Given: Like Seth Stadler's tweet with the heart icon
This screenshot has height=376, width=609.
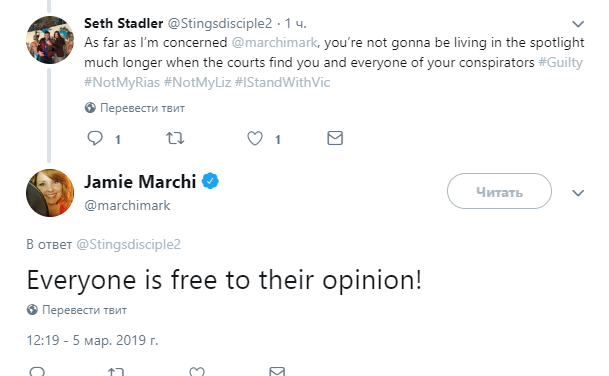Looking at the screenshot, I should click(255, 138).
